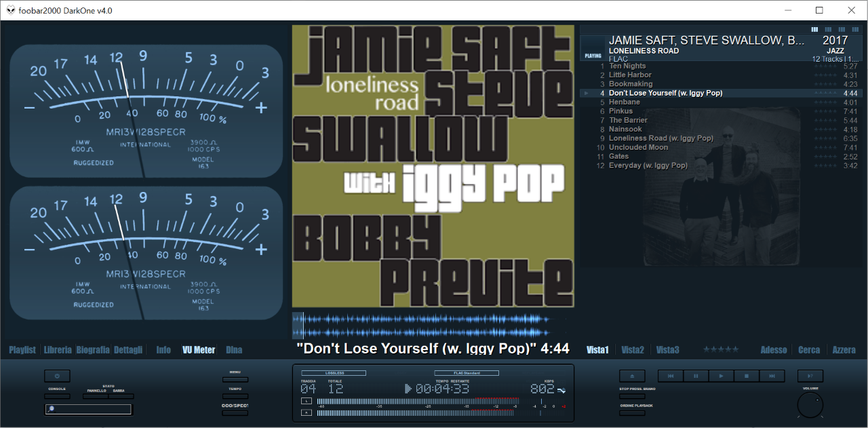
Task: Toggle the MENU button
Action: pos(235,380)
